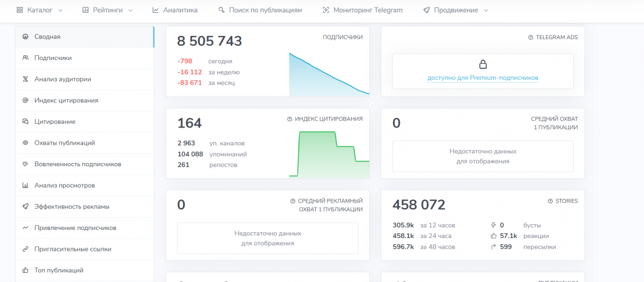Click the пересылки forward arrow icon
This screenshot has height=282, width=644.
[494, 247]
